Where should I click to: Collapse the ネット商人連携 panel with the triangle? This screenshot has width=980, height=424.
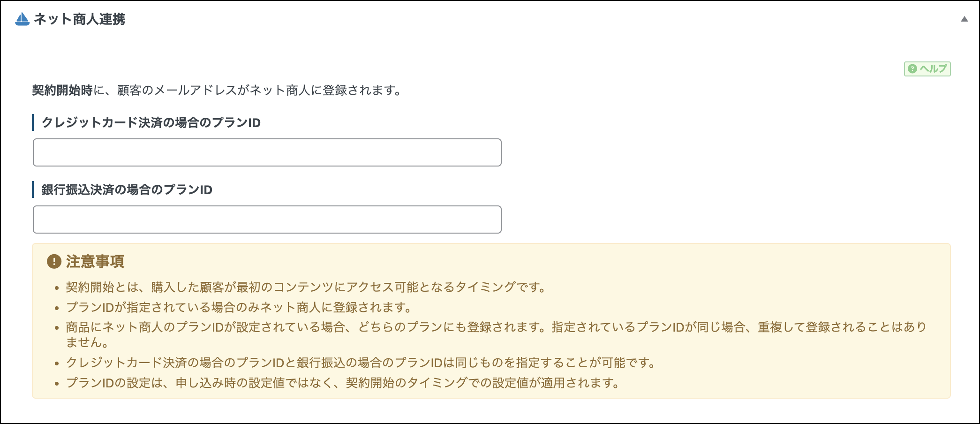(x=964, y=19)
